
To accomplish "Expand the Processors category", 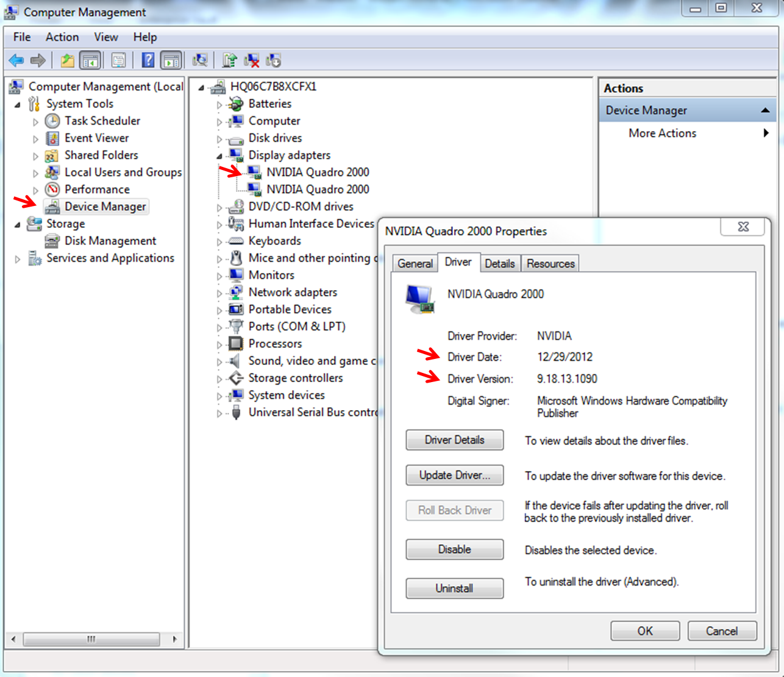I will click(x=219, y=345).
